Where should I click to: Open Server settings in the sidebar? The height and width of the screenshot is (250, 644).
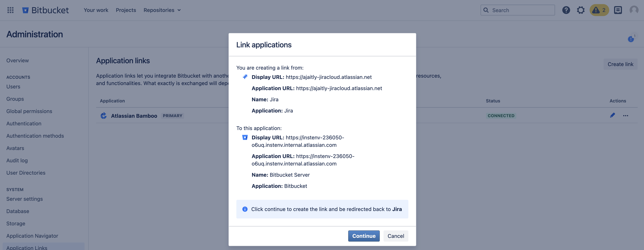click(x=24, y=199)
